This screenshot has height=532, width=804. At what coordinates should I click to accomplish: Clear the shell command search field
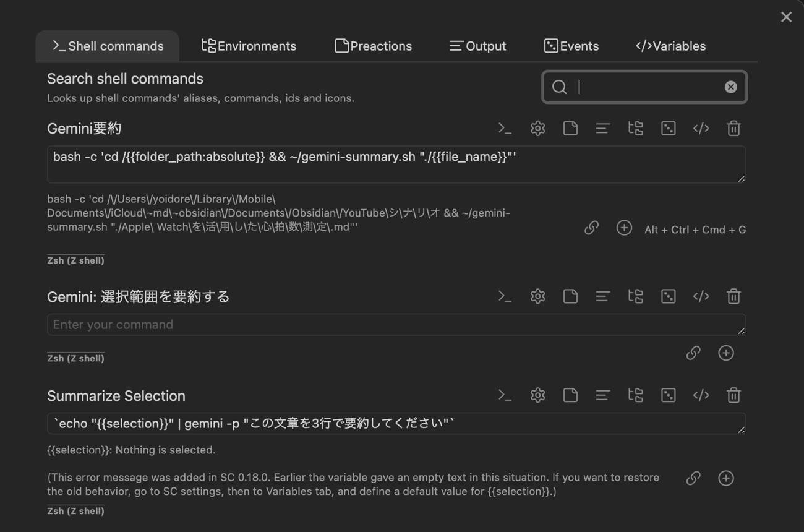pyautogui.click(x=730, y=87)
